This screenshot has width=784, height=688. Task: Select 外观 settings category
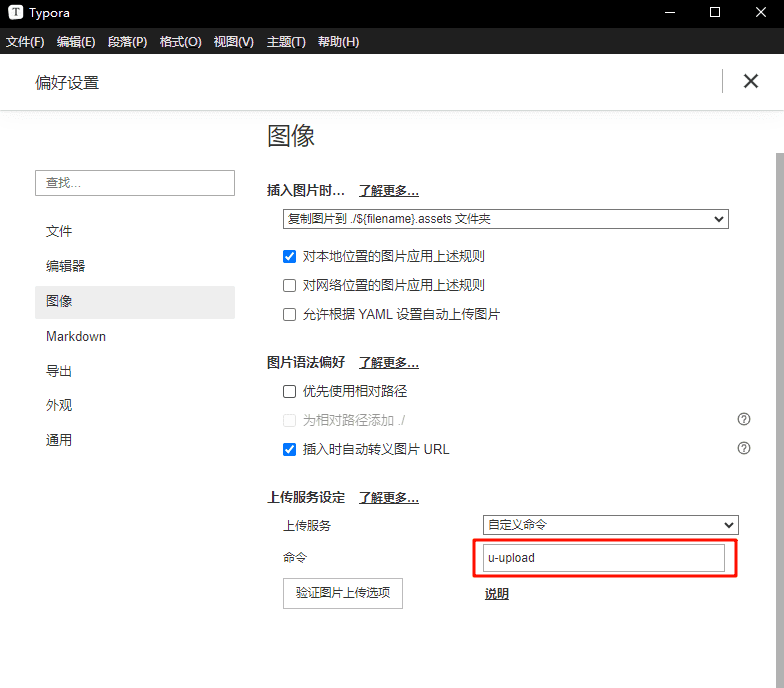coord(134,406)
